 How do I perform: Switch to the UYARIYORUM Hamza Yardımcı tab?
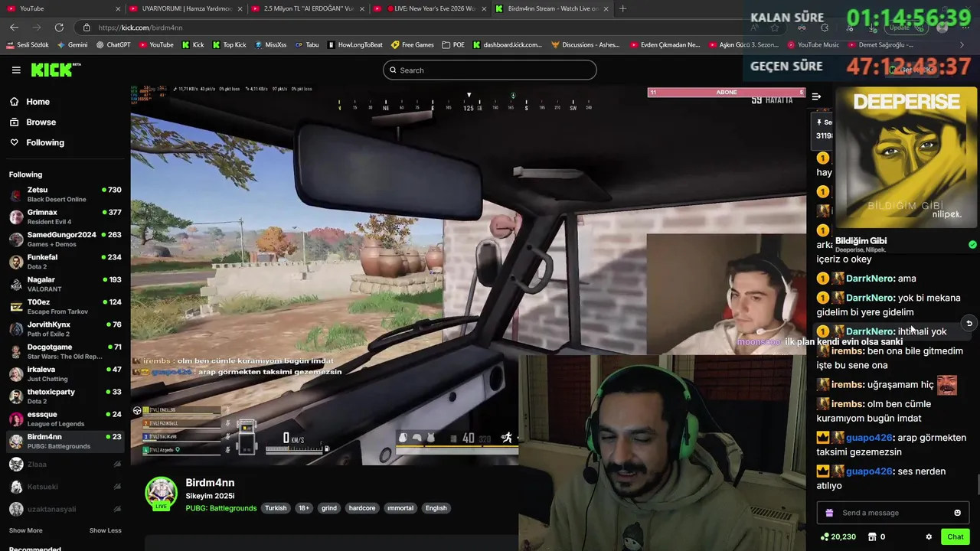(186, 8)
